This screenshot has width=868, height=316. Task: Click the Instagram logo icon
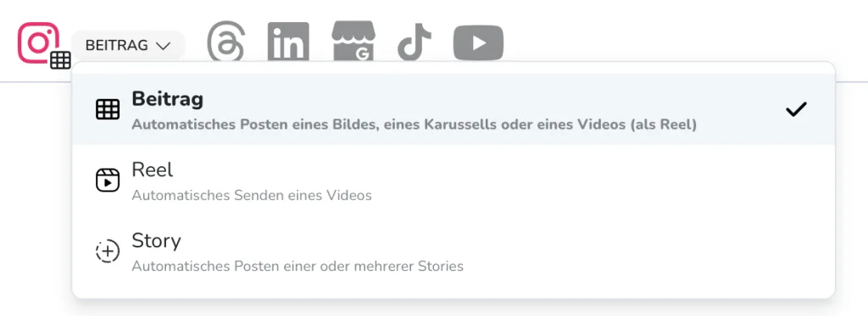pos(38,42)
